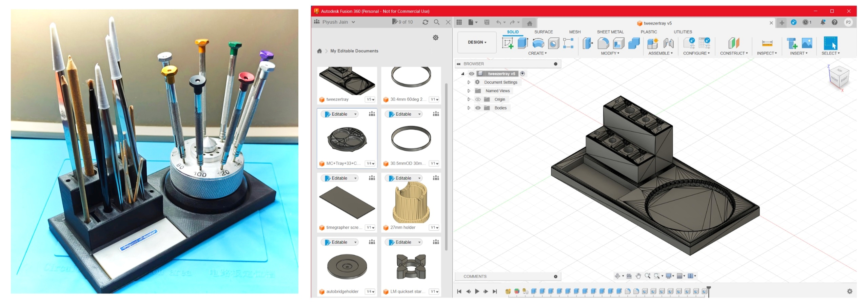The image size is (868, 304).
Task: Click the My Editable Documents breadcrumb
Action: pos(354,51)
